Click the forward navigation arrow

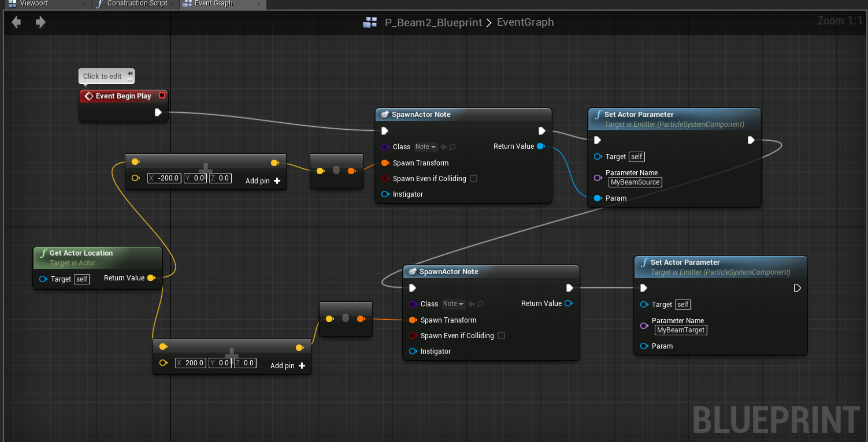tap(40, 22)
